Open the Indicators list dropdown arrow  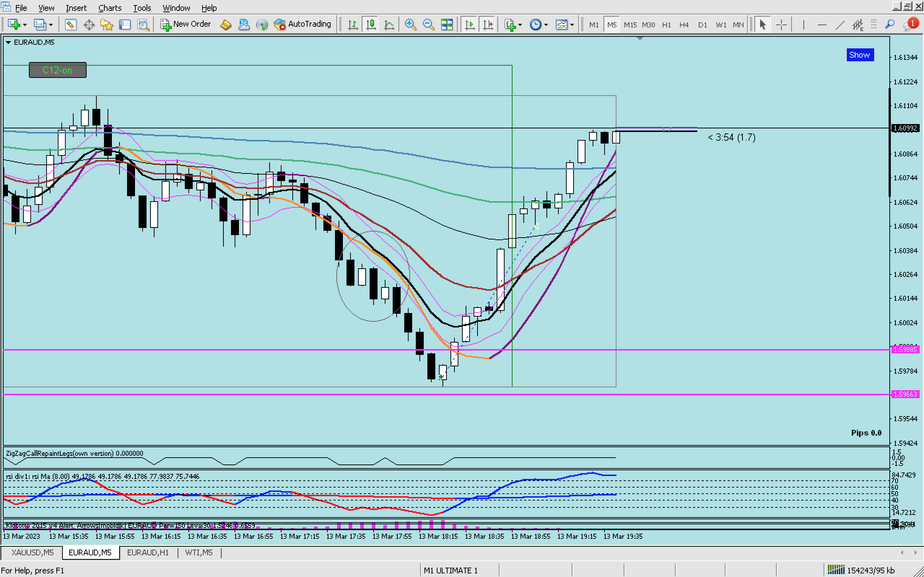(x=520, y=25)
